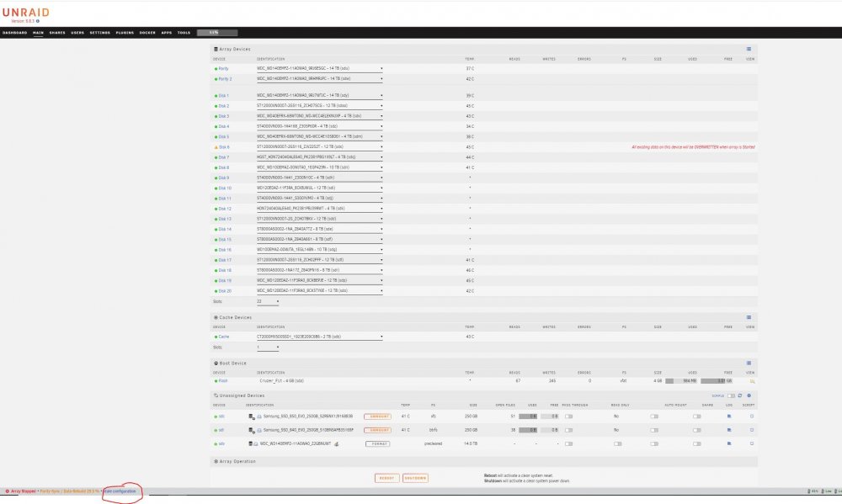
Task: Click the progress bar in the top menu
Action: 217,33
